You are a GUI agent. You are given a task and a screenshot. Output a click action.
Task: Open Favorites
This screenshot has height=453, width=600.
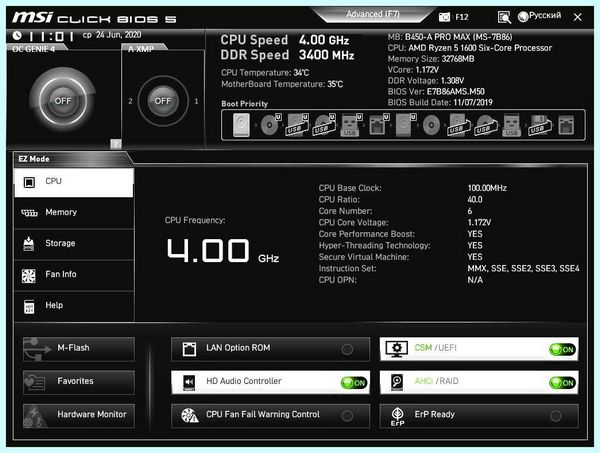tap(78, 382)
